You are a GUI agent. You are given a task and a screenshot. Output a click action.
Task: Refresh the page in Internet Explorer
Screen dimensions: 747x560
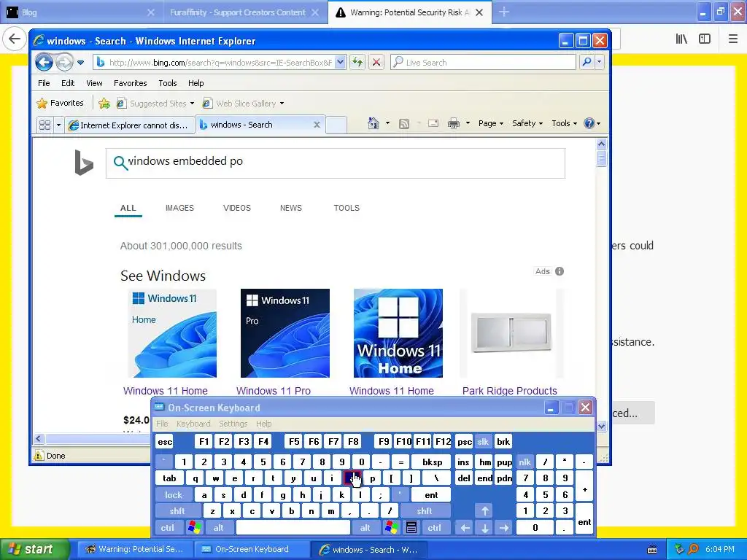click(x=357, y=63)
